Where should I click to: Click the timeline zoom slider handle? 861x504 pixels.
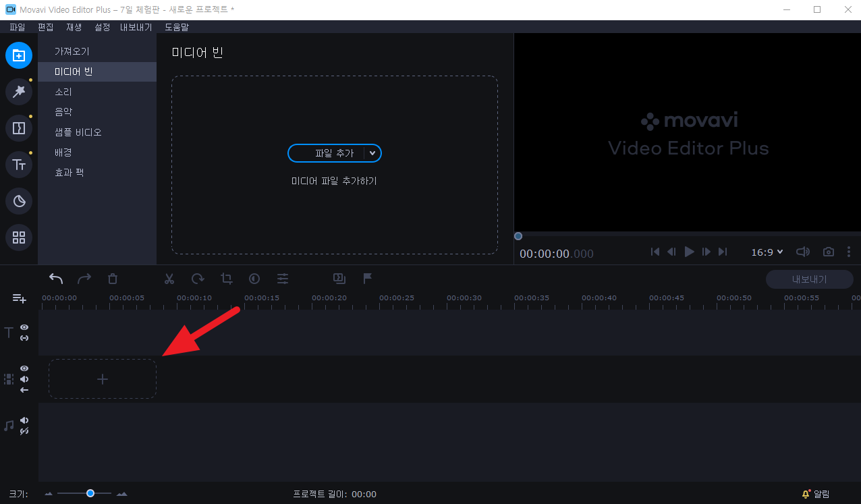[x=90, y=493]
